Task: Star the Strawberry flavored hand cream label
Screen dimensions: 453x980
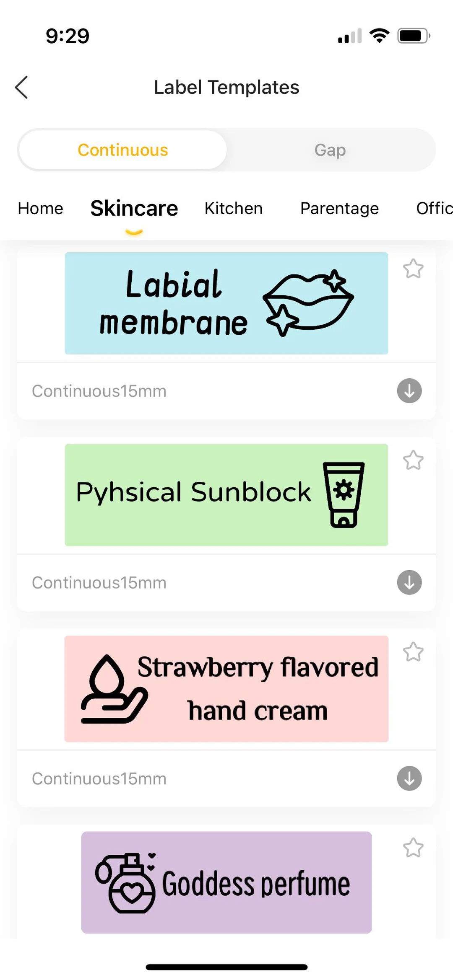Action: pyautogui.click(x=413, y=652)
